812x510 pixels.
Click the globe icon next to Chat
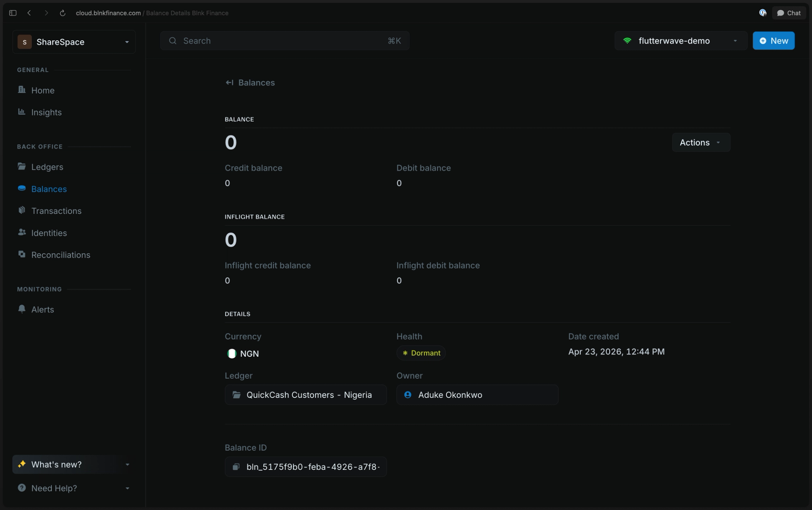click(x=763, y=13)
